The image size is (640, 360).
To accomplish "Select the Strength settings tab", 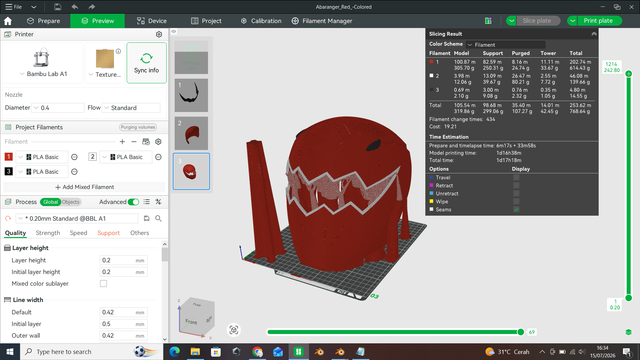I will pyautogui.click(x=48, y=233).
